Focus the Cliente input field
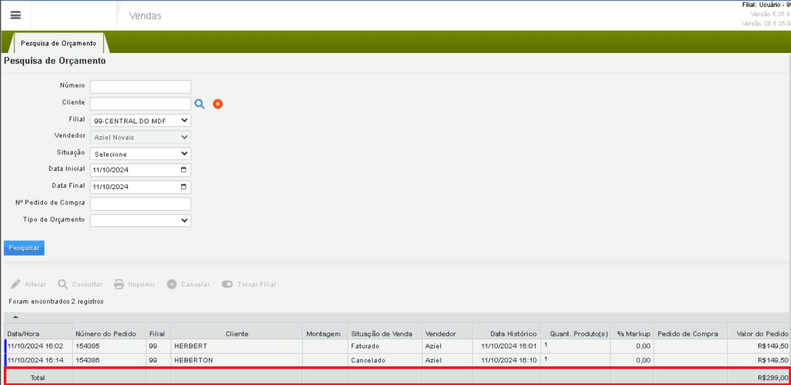791x385 pixels. [x=140, y=104]
